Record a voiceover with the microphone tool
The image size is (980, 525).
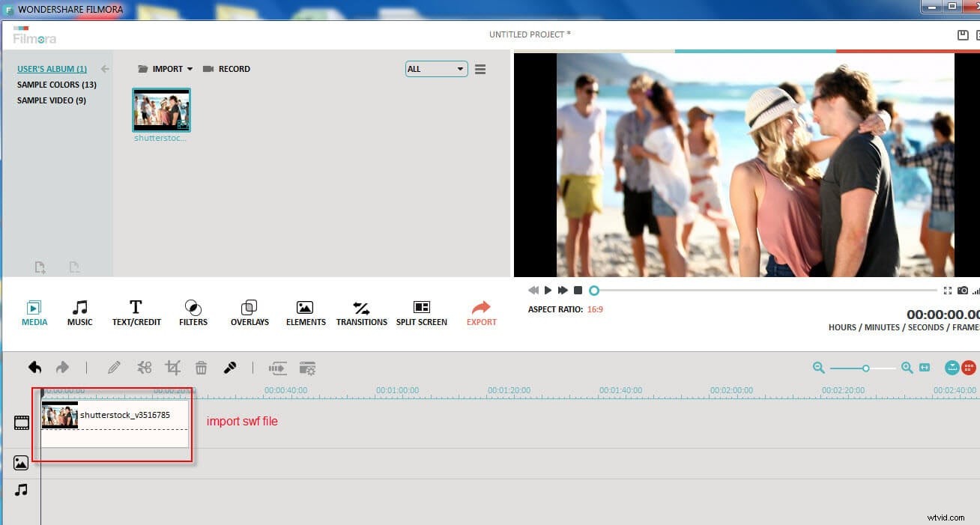[x=230, y=367]
